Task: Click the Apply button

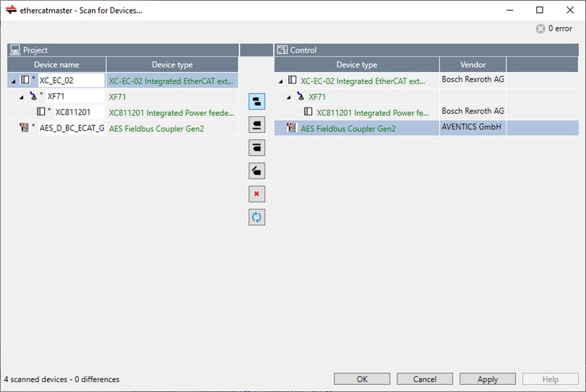Action: click(x=487, y=379)
